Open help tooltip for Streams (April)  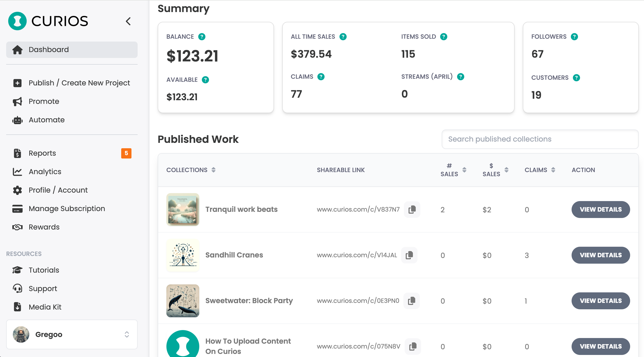[x=461, y=77]
